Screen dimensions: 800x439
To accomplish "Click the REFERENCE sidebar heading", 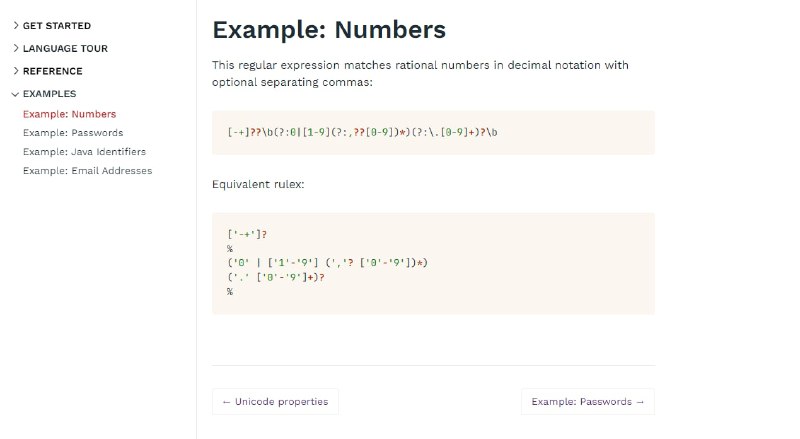I will pyautogui.click(x=53, y=71).
